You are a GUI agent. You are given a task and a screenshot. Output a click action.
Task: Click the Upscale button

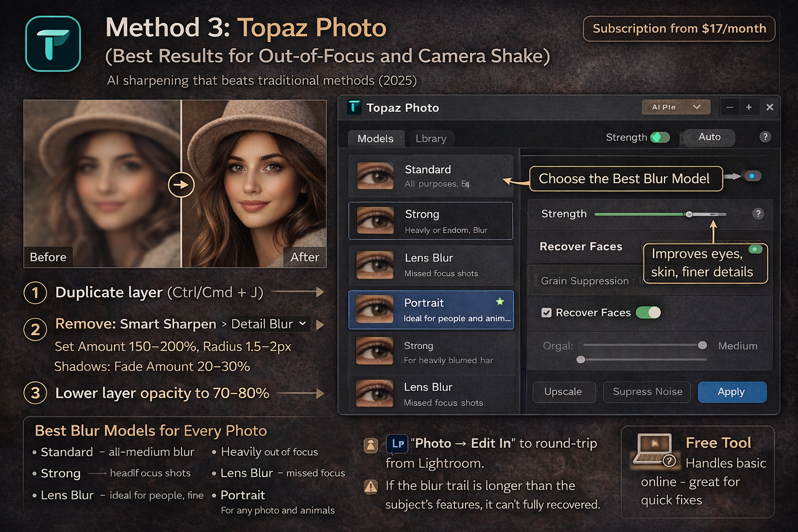(563, 392)
